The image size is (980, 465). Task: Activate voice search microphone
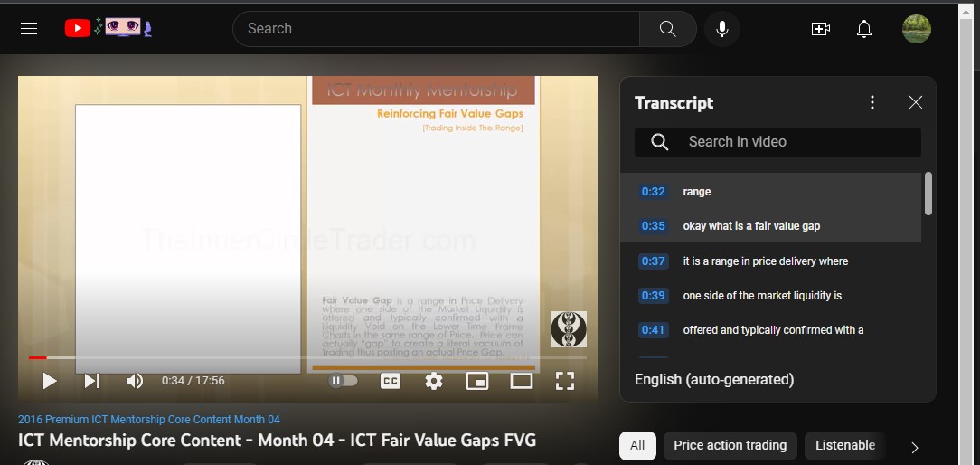721,29
